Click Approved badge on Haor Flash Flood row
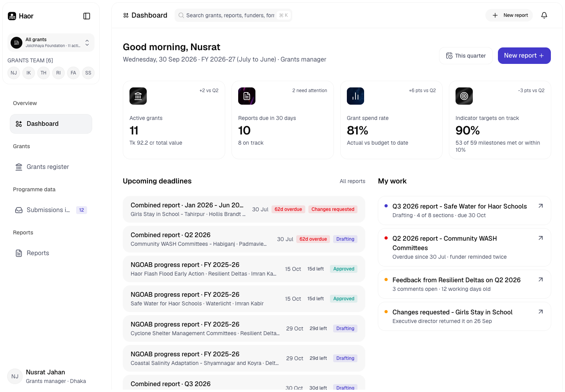 (x=344, y=269)
